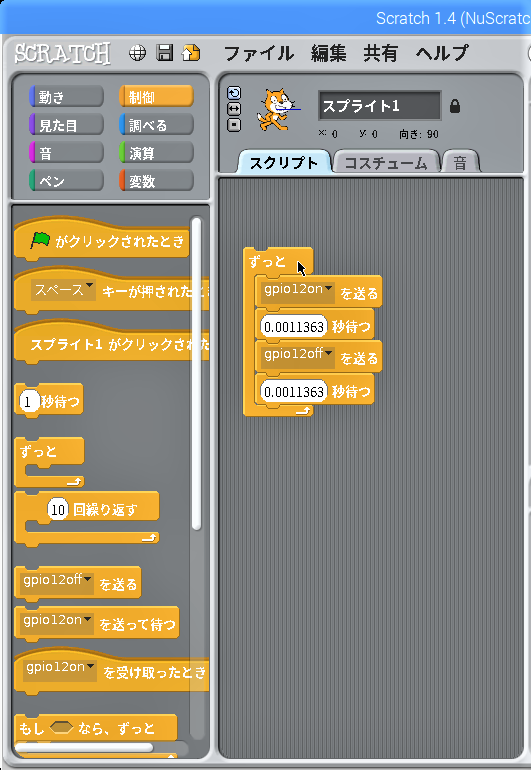Click the 10 value in repeat block
This screenshot has width=531, height=770.
pyautogui.click(x=58, y=510)
